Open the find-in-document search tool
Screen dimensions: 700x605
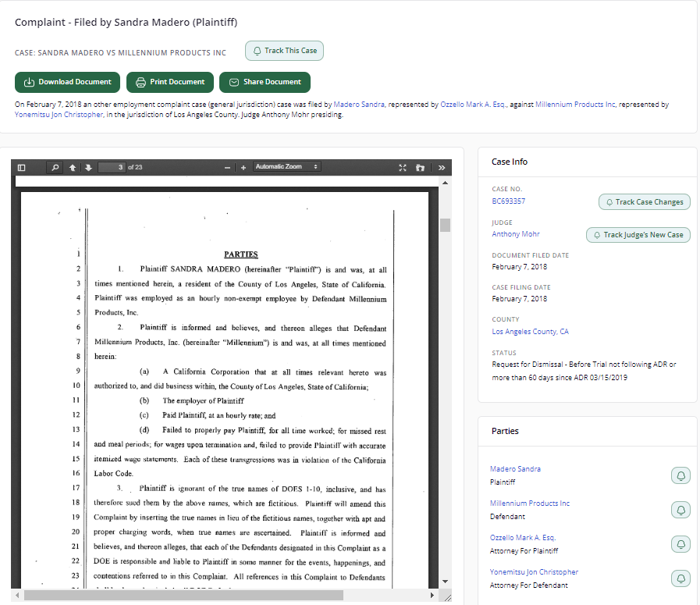click(55, 167)
